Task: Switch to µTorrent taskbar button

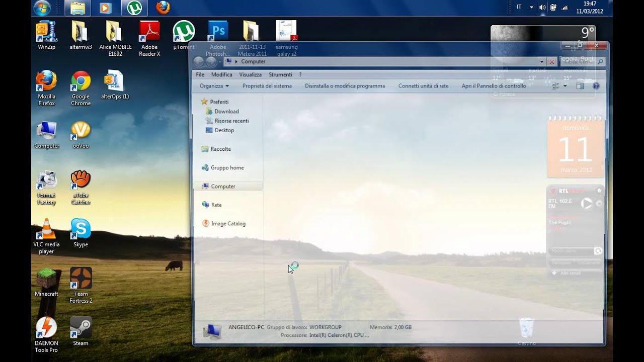Action: (134, 8)
